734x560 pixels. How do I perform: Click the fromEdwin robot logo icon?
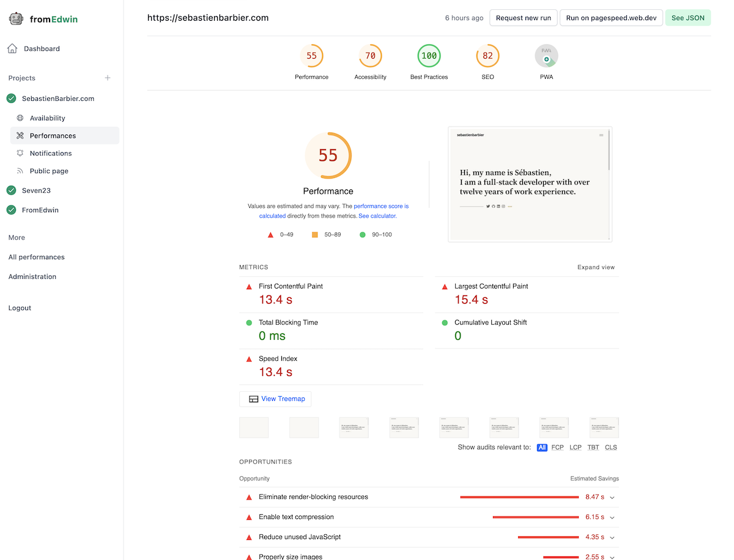16,19
